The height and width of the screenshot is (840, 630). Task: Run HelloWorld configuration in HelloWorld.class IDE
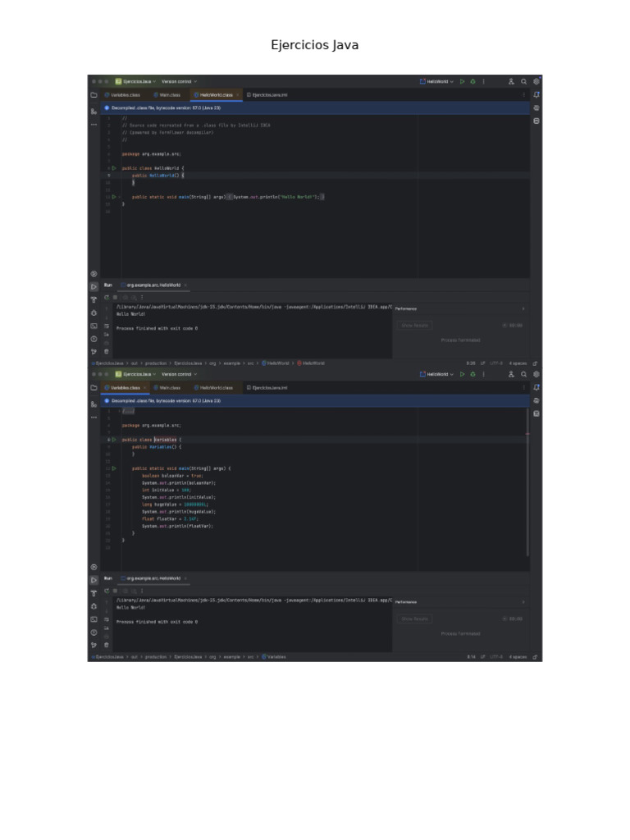pos(463,81)
